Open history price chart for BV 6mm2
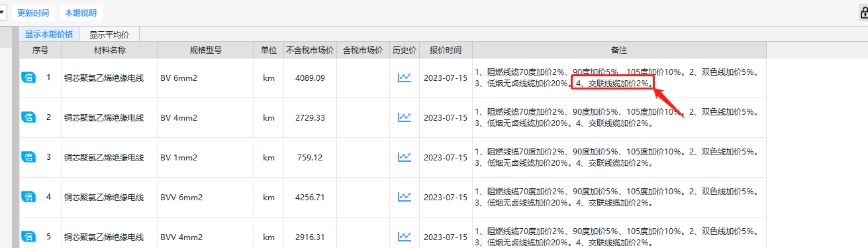868x248 pixels. click(405, 78)
